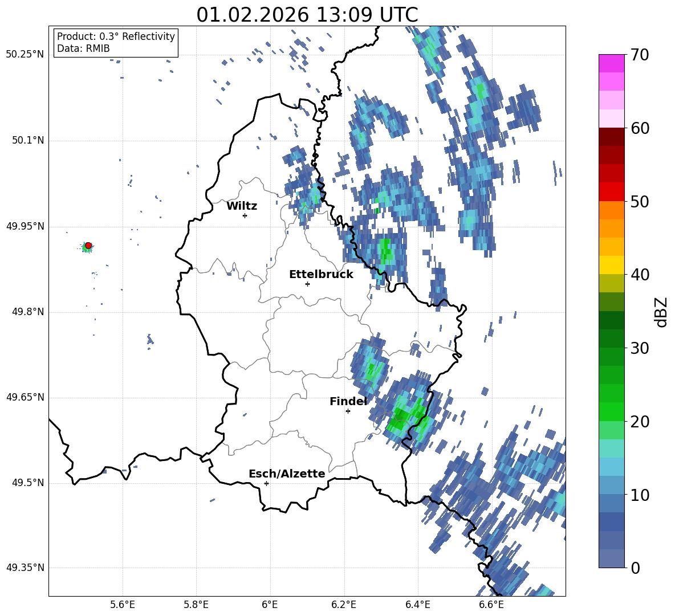
Task: Click the 49.95°N latitude label
Action: point(25,226)
